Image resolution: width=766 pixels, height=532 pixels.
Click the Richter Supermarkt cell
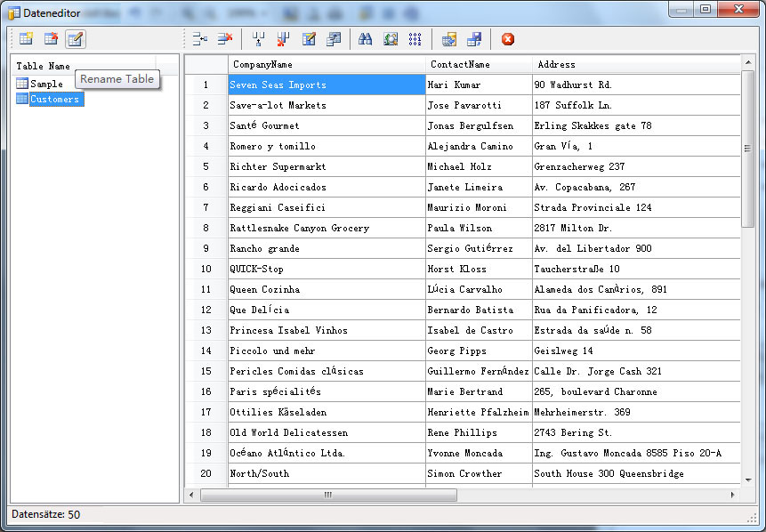tap(327, 166)
